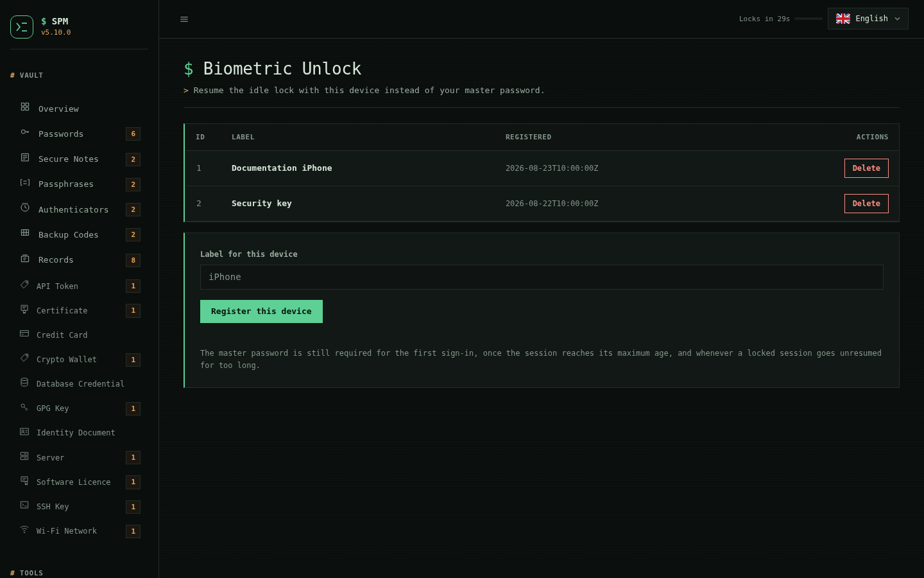Click the Authenticators clock icon
The height and width of the screenshot is (578, 924).
[25, 207]
